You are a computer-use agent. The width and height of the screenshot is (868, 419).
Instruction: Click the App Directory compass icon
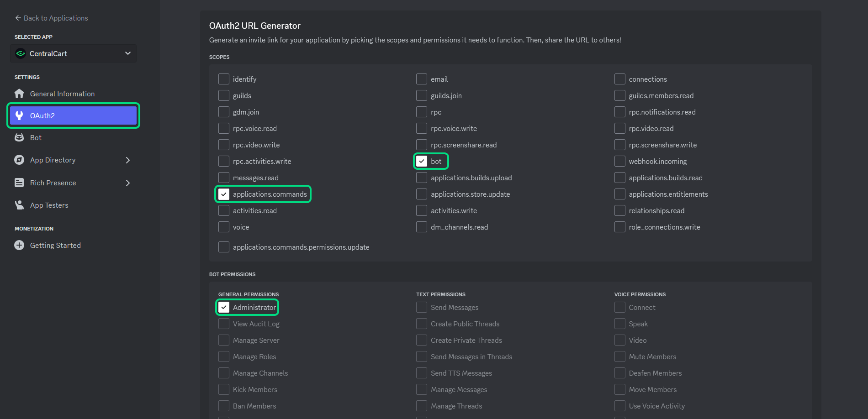click(19, 160)
